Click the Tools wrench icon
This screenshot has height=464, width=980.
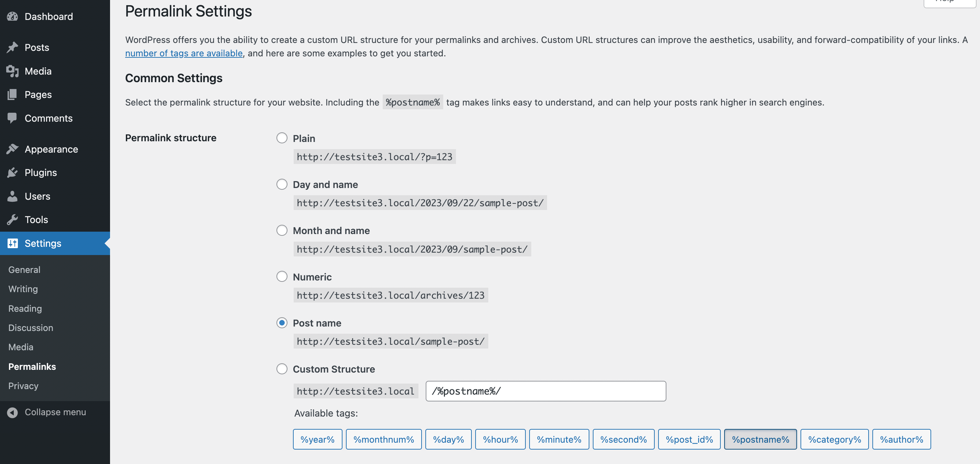click(13, 219)
